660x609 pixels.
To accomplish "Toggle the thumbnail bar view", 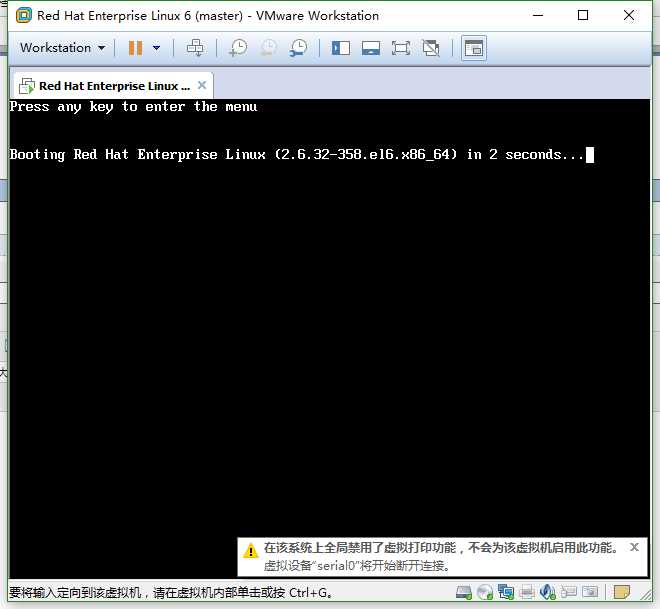I will pyautogui.click(x=371, y=48).
